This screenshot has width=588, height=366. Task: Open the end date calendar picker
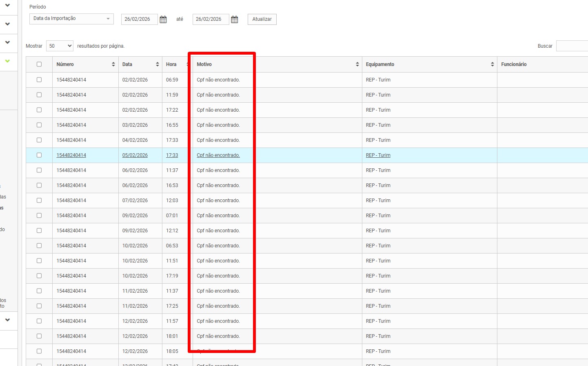[x=235, y=20]
